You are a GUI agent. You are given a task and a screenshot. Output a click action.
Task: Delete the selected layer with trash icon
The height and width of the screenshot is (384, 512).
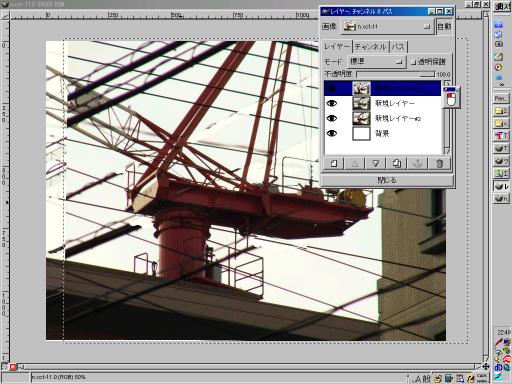tap(439, 164)
